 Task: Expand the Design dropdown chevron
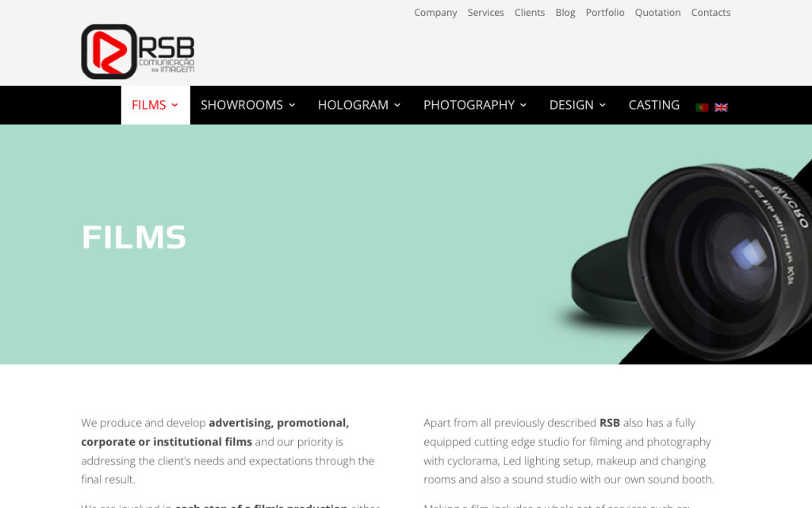(x=603, y=106)
